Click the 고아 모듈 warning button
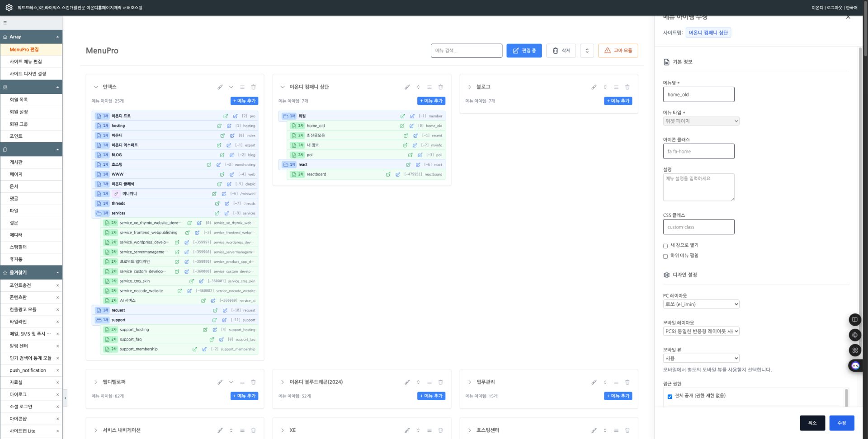 [618, 51]
